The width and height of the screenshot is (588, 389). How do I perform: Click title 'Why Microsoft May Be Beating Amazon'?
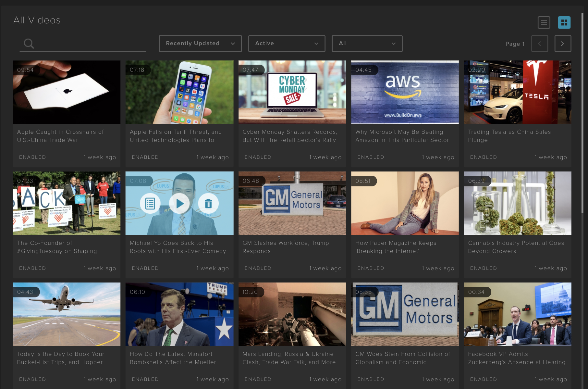point(402,136)
